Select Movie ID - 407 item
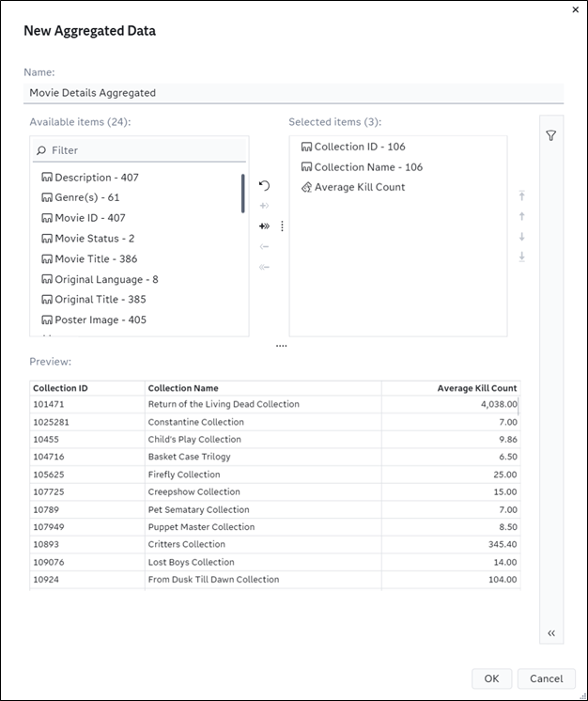Viewport: 588px width, 701px height. [90, 218]
